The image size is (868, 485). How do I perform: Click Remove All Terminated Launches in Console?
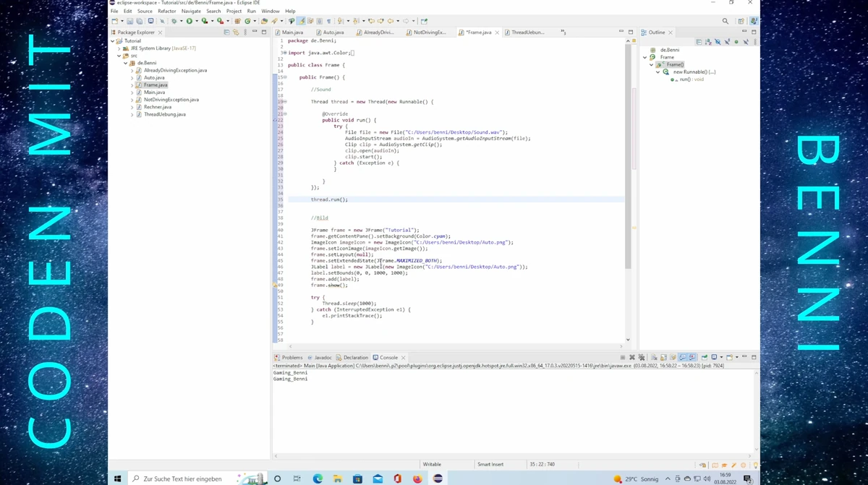(641, 358)
